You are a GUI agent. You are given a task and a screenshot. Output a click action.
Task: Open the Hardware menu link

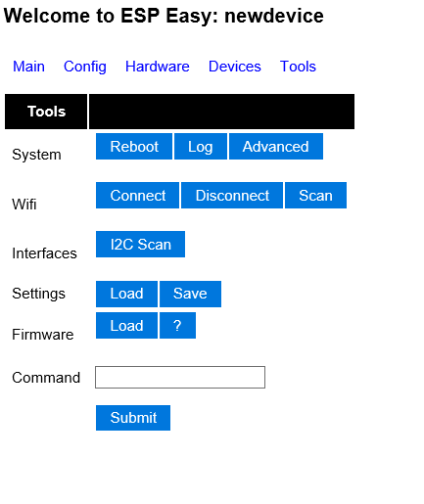[158, 67]
